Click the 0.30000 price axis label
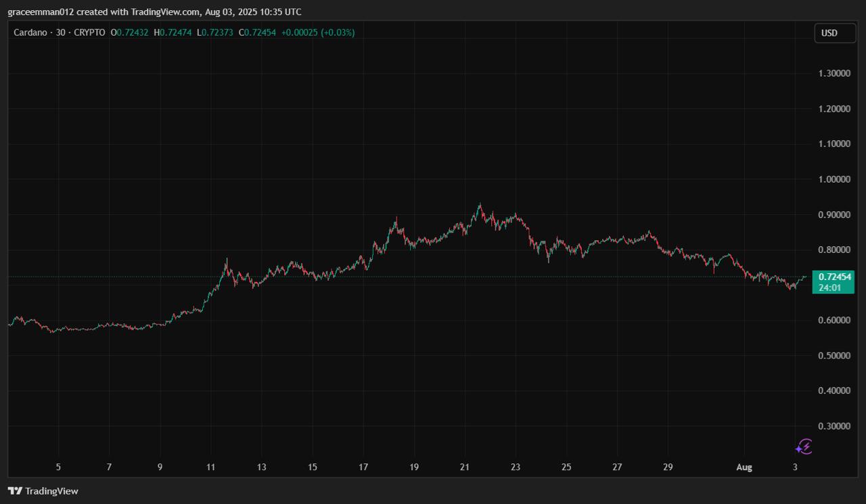The width and height of the screenshot is (866, 504). [x=834, y=426]
